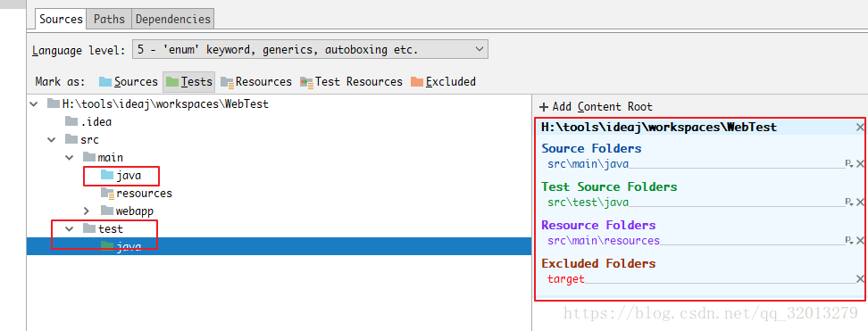Unmark src\test\java as test source
Image resolution: width=868 pixels, height=331 pixels.
coord(860,202)
